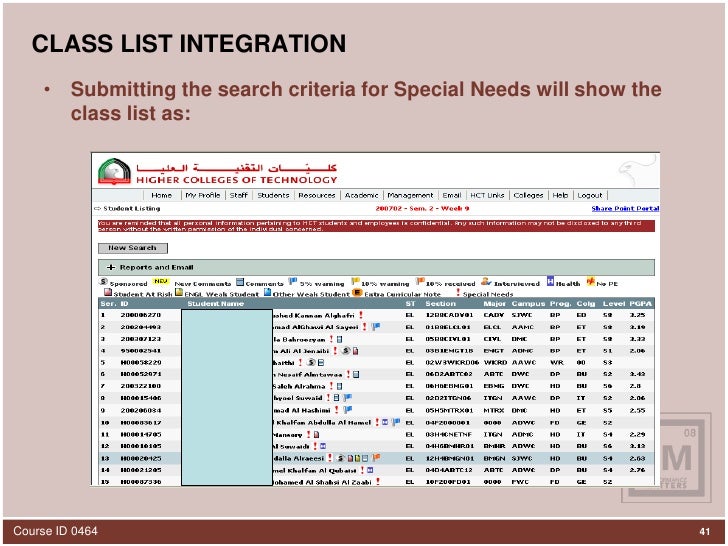Viewport: 728px width, 546px height.
Task: Open the Colleges menu
Action: click(x=528, y=195)
